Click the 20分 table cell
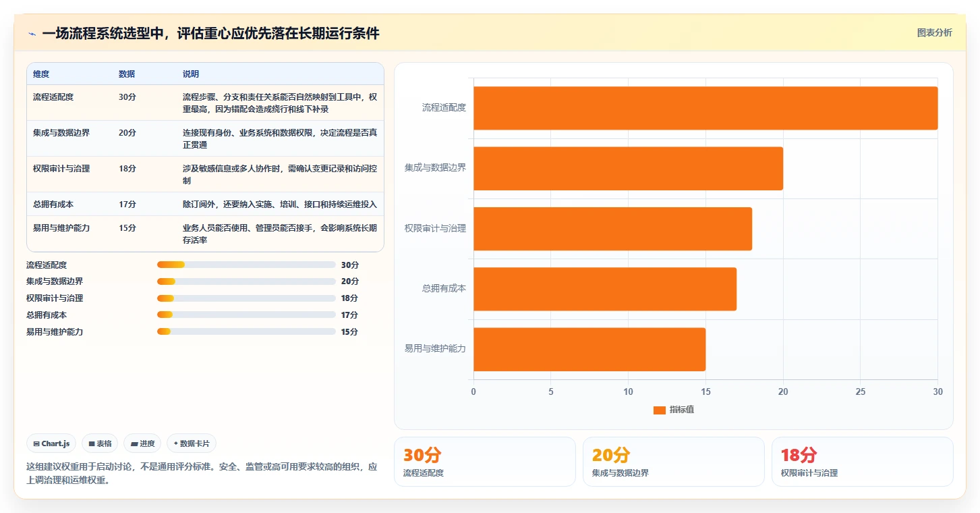This screenshot has height=513, width=980. (127, 133)
